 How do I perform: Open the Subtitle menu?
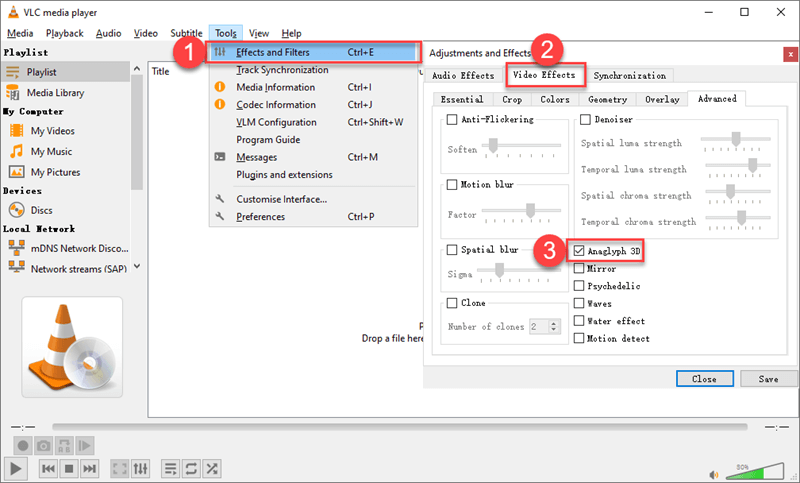point(186,33)
